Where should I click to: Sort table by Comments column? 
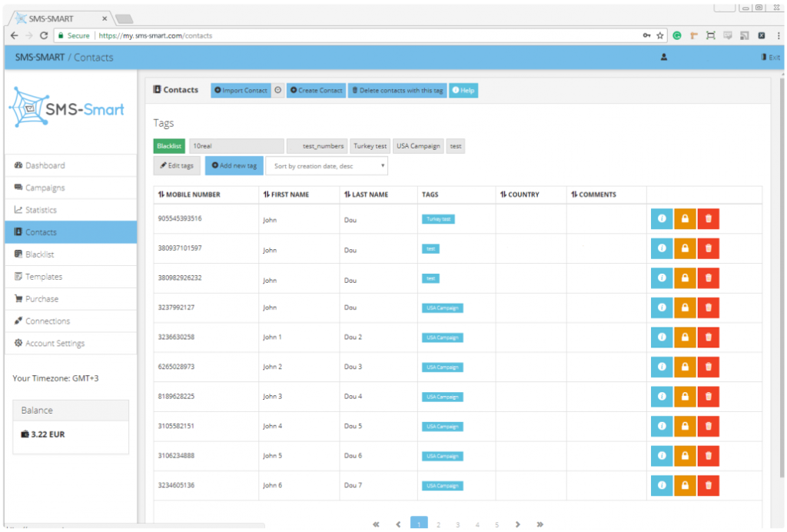pyautogui.click(x=593, y=195)
